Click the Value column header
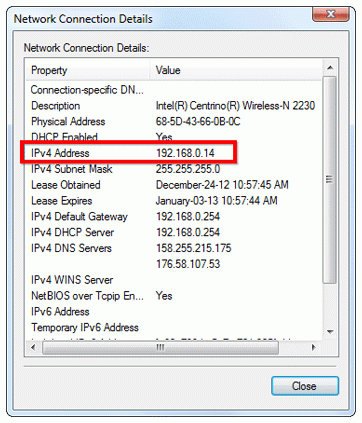This screenshot has width=362, height=423. [236, 70]
